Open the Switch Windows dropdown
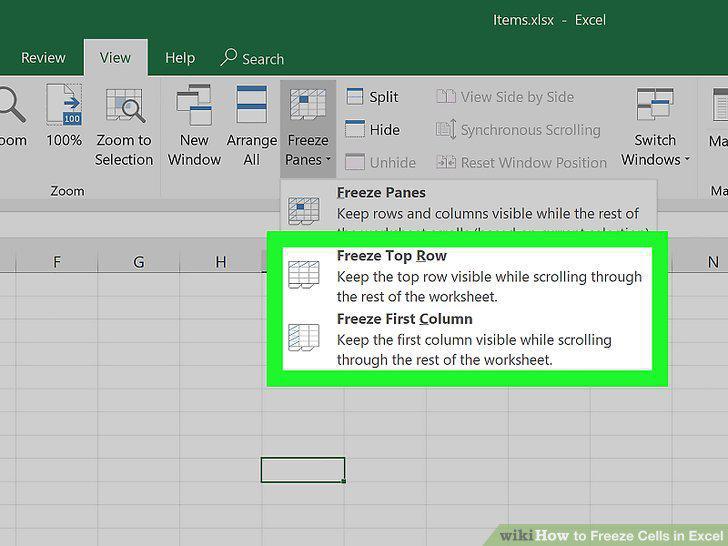Image resolution: width=728 pixels, height=546 pixels. point(655,126)
